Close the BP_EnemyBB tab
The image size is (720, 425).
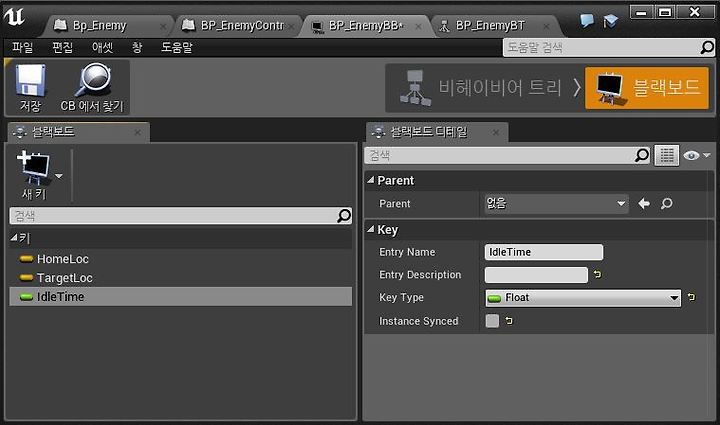point(418,27)
